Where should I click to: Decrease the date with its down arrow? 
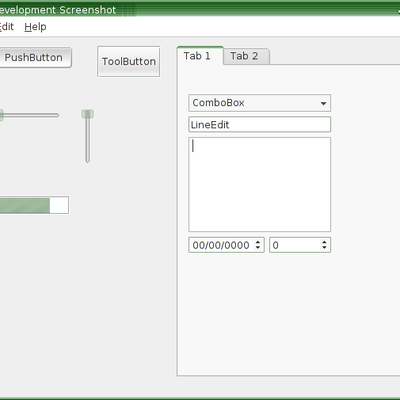(x=258, y=248)
